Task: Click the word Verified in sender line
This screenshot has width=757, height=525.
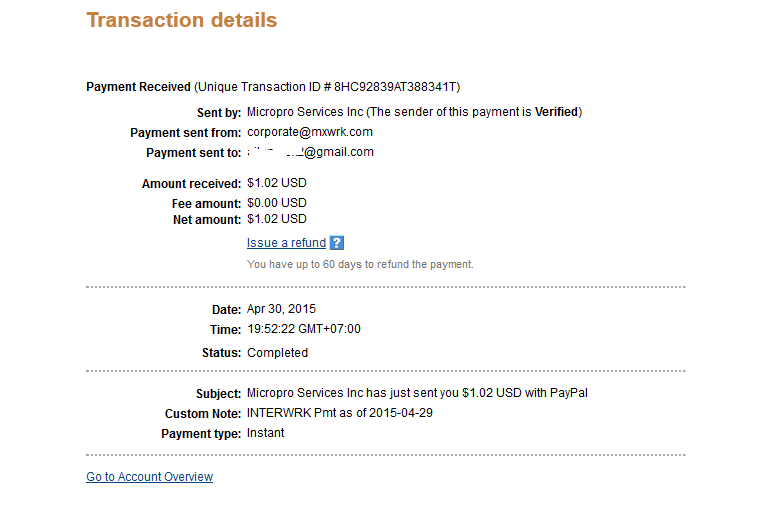Action: (556, 112)
